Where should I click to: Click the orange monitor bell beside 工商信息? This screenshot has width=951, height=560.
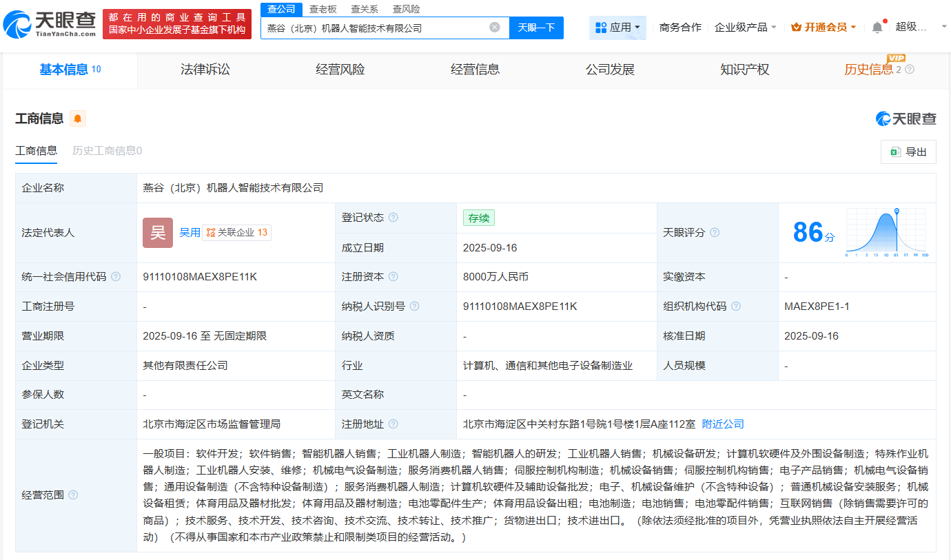tap(76, 118)
